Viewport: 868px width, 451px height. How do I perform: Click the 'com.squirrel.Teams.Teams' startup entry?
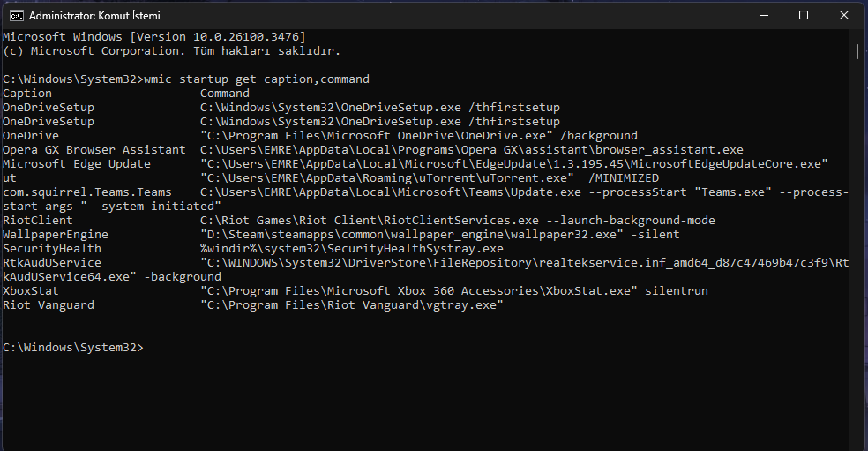[87, 192]
